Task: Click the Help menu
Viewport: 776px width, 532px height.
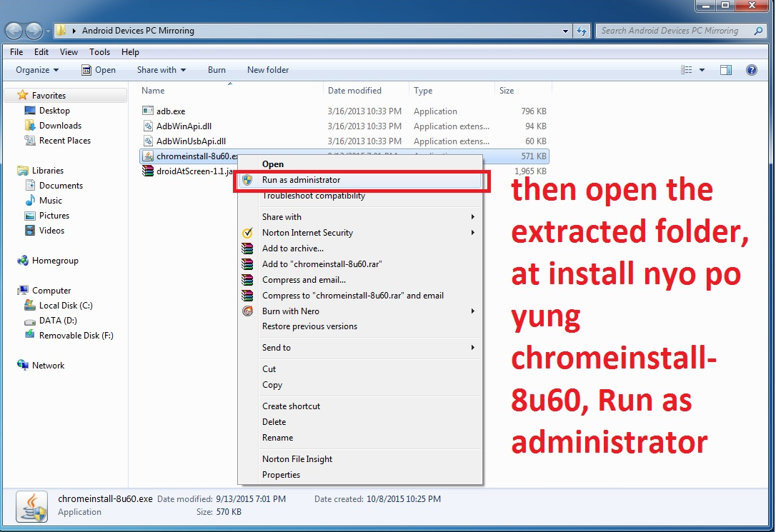Action: point(130,52)
